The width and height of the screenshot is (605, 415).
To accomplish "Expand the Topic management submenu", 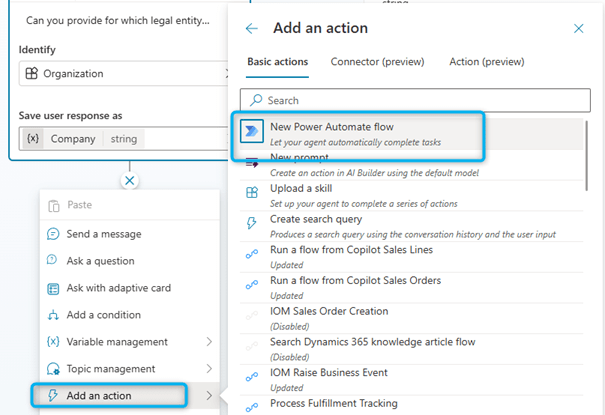I will 209,369.
